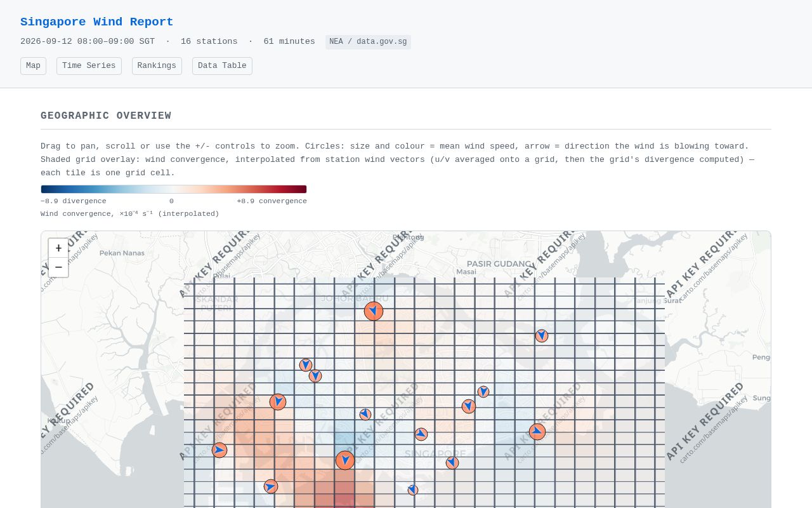The image size is (812, 508).
Task: Click the GEOGRAPHIC OVERVIEW heading
Action: coord(106,116)
